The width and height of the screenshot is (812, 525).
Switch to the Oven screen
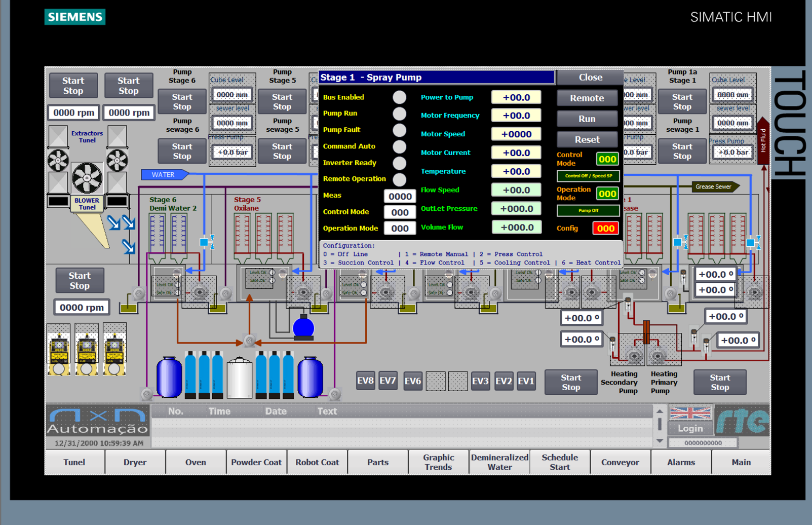196,462
